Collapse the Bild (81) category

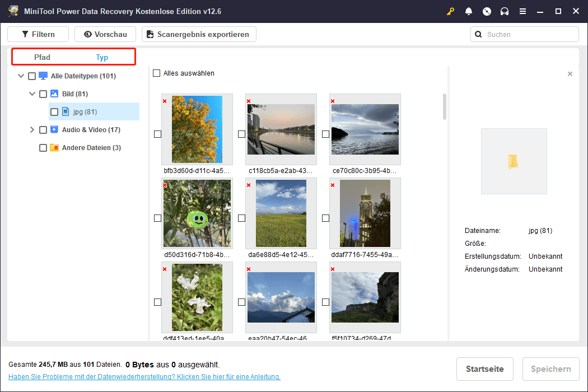coord(32,94)
